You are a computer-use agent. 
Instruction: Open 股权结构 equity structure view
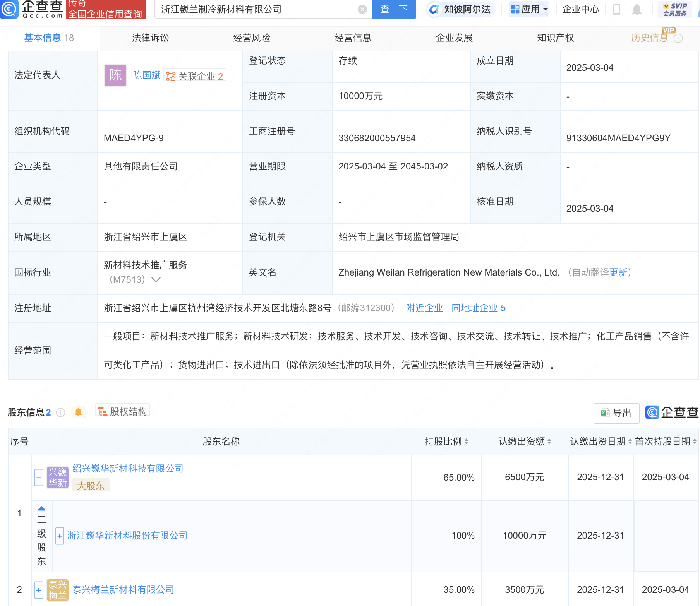tap(123, 411)
